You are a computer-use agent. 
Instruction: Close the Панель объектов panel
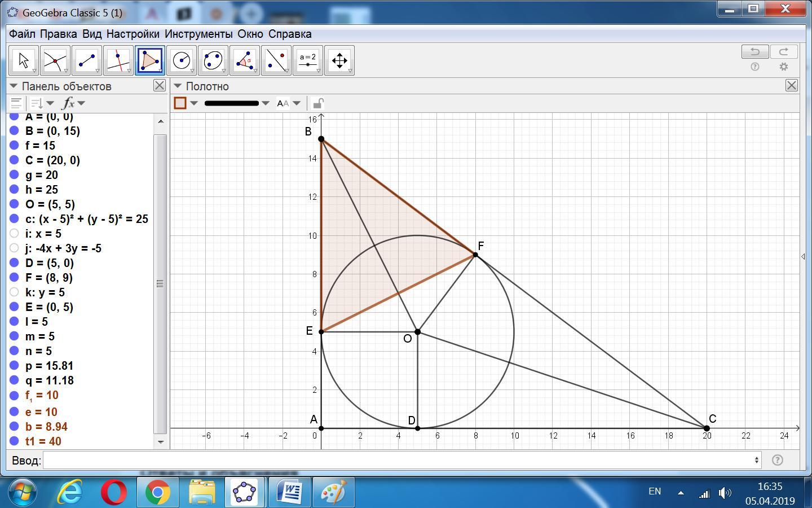click(x=160, y=86)
